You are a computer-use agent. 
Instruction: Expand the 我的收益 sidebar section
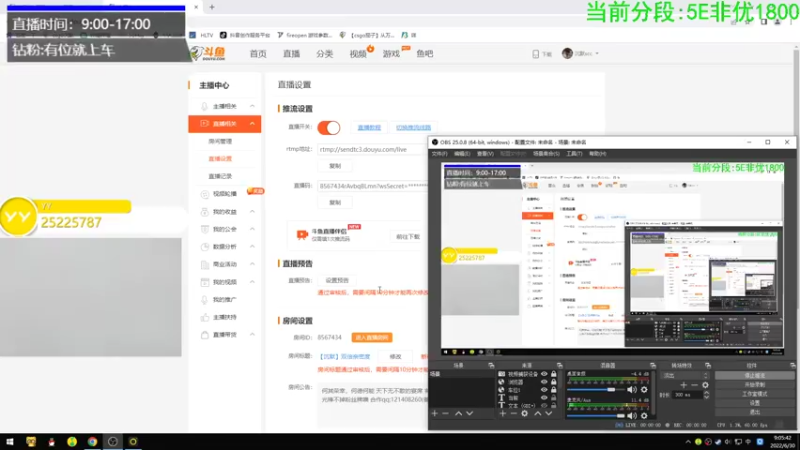click(252, 212)
